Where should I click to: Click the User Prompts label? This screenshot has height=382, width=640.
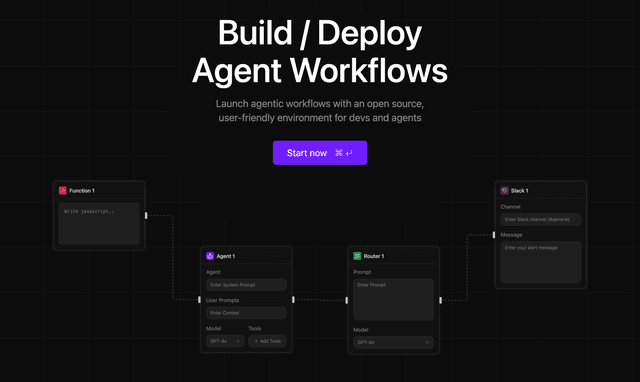click(222, 300)
